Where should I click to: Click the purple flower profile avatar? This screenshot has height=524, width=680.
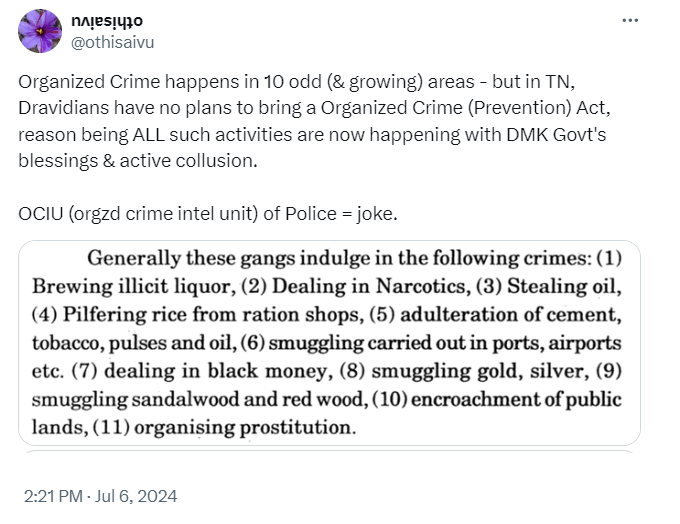40,31
